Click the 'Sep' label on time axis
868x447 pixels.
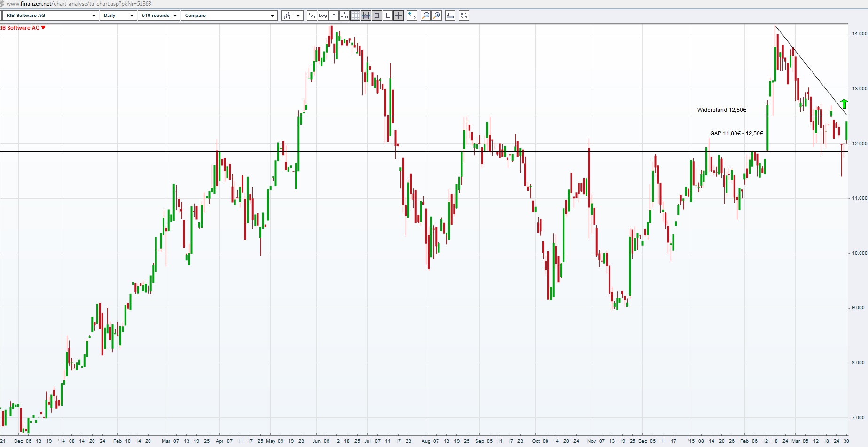coord(479,441)
